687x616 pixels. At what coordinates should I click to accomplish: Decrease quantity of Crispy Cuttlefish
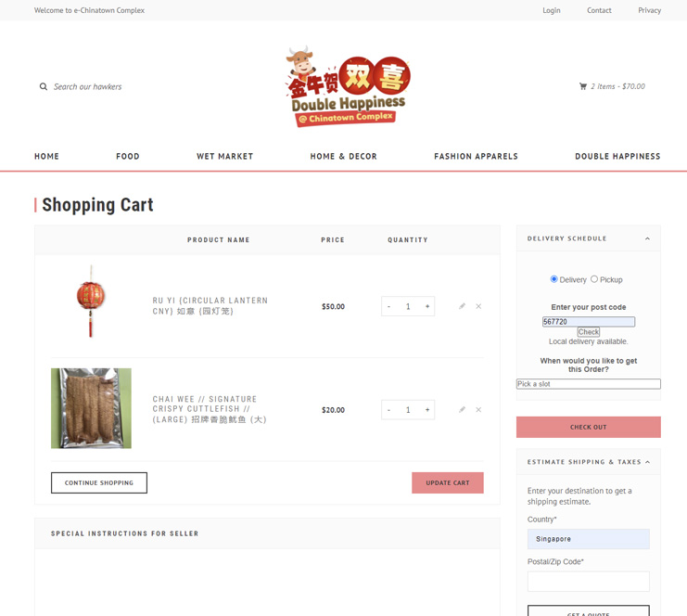coord(389,409)
